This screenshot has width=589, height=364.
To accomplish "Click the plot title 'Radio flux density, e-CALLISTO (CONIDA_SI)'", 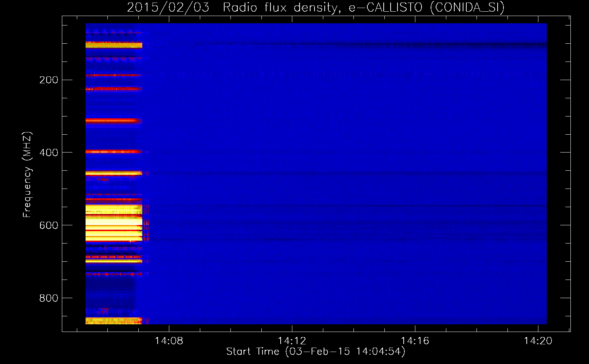I will (364, 8).
